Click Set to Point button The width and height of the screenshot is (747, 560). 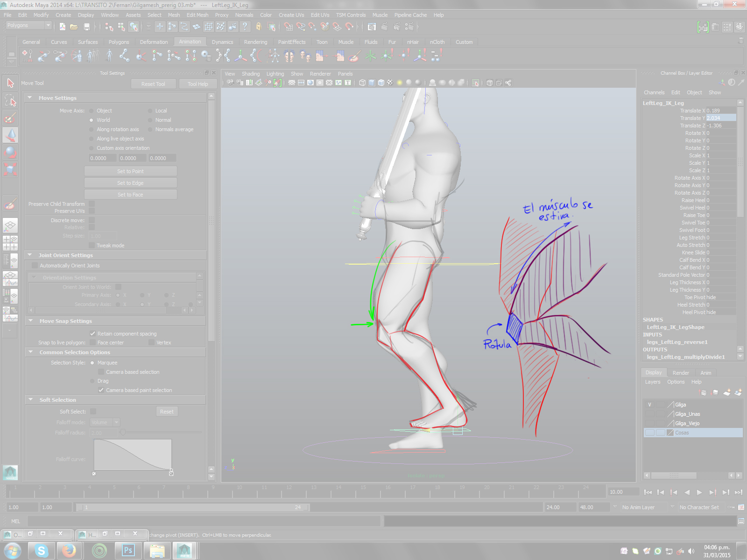(x=130, y=171)
